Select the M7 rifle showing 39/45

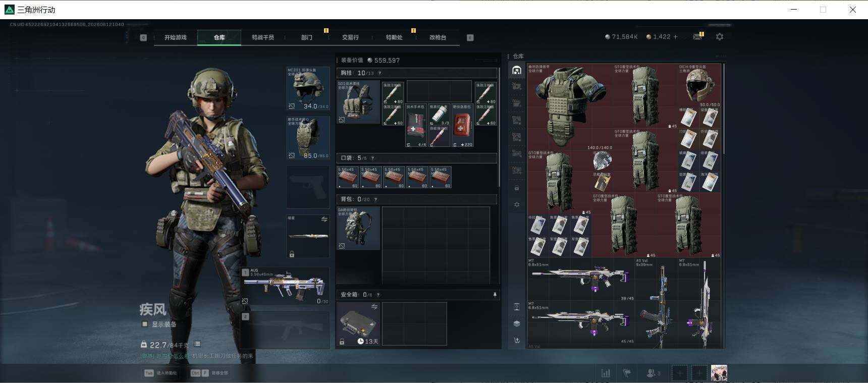coord(581,280)
